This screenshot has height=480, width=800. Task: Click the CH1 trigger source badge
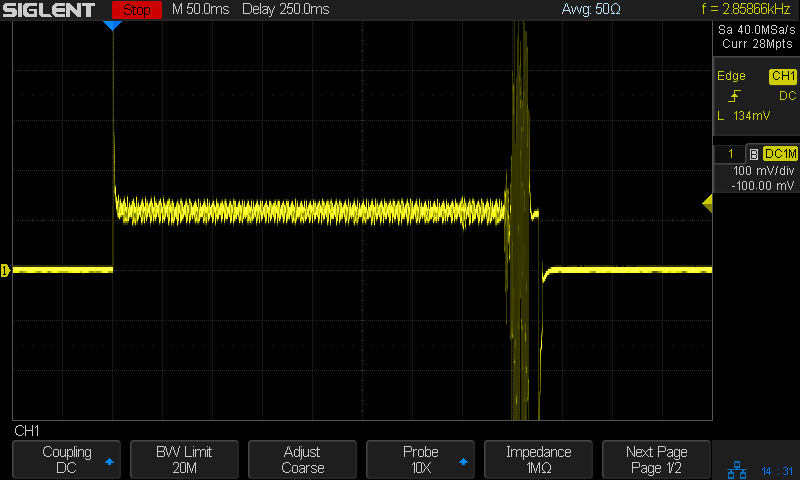[x=782, y=76]
